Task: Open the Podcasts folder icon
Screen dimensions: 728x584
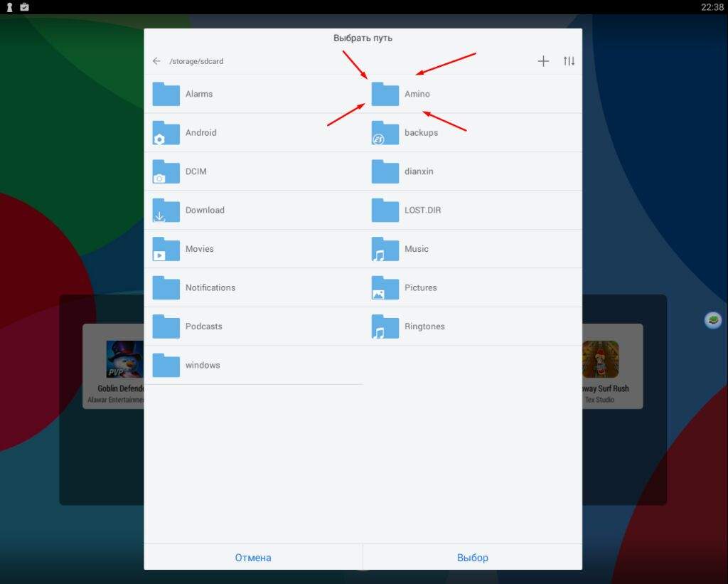Action: point(166,326)
